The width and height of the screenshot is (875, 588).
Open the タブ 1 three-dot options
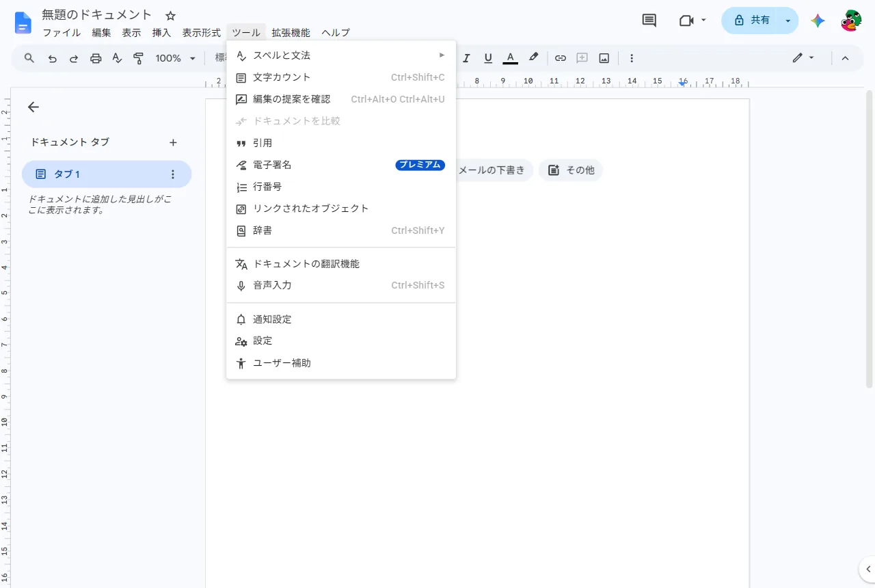click(172, 174)
